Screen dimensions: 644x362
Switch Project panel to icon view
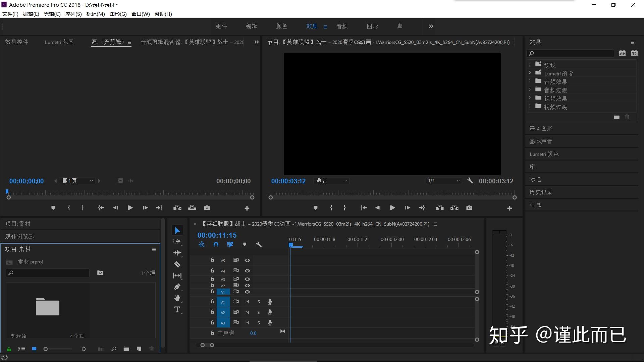click(34, 349)
